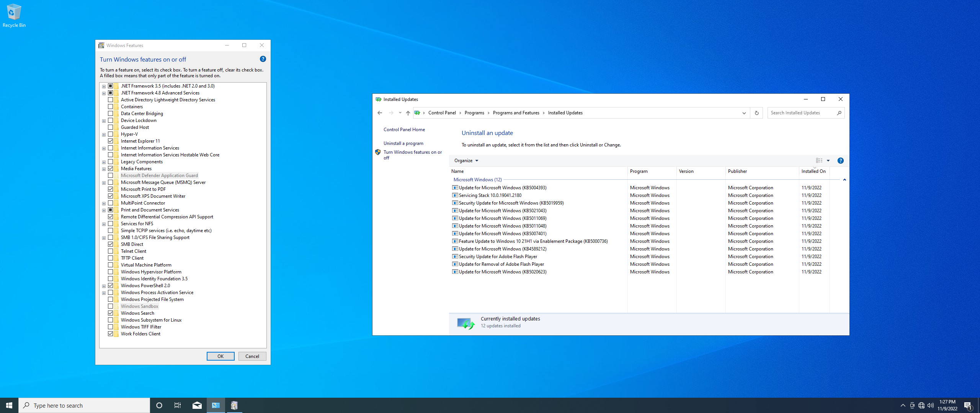Viewport: 980px width, 413px height.
Task: Click the taskbar clock showing 1:27 PM
Action: pyautogui.click(x=947, y=405)
